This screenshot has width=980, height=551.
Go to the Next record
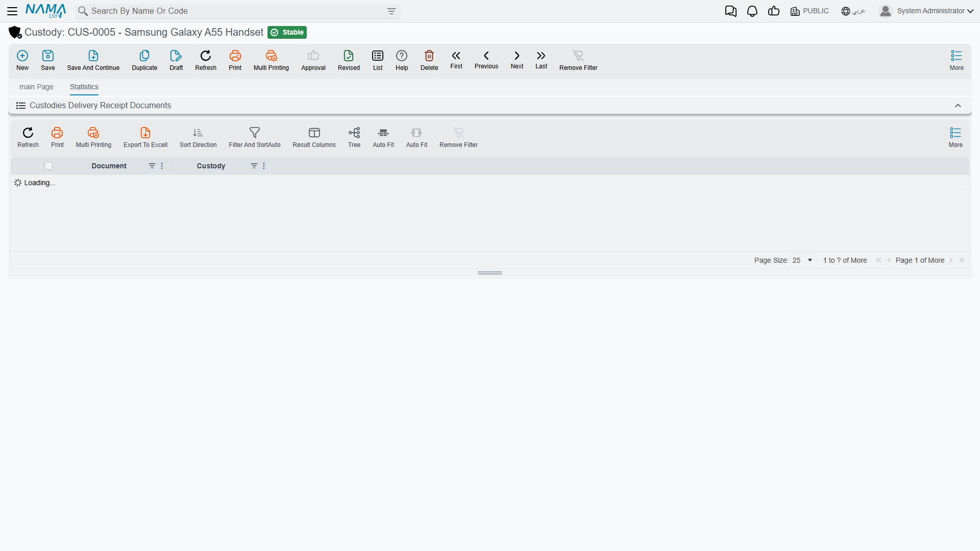517,60
